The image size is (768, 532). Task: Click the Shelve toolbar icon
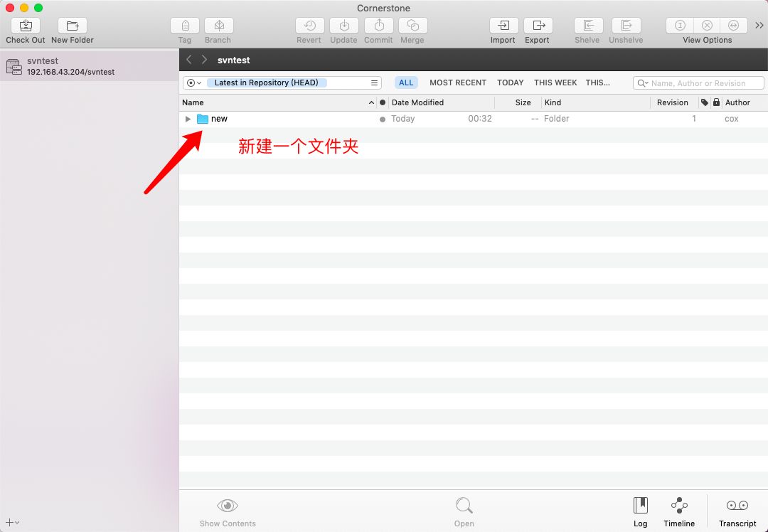pos(589,26)
